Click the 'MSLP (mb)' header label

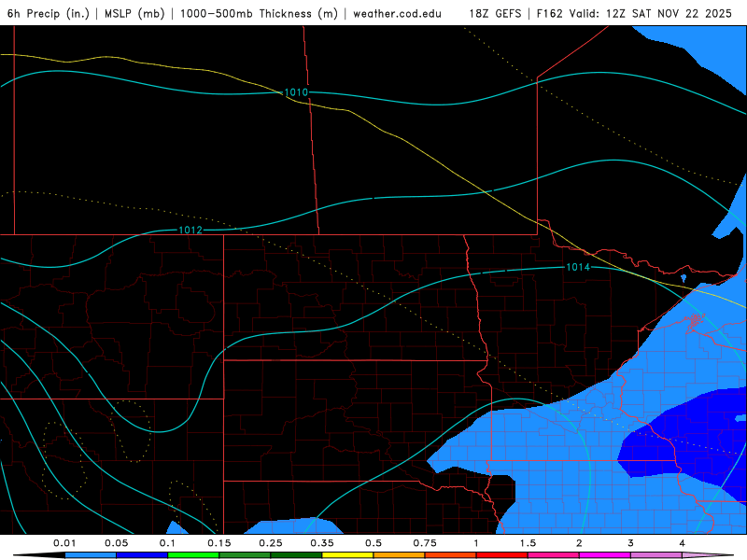coord(134,13)
